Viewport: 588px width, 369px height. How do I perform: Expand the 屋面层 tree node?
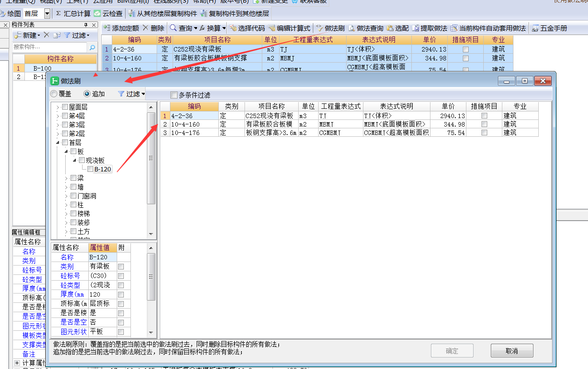coord(58,107)
